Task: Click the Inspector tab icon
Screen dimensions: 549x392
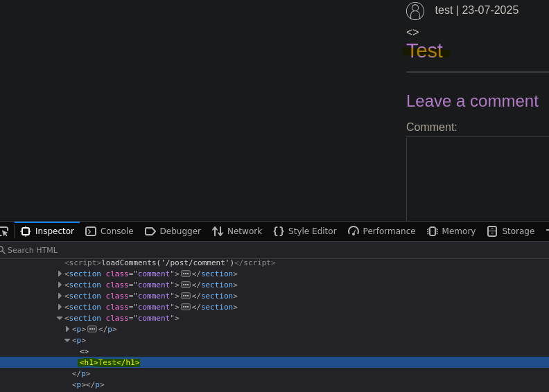Action: tap(26, 231)
